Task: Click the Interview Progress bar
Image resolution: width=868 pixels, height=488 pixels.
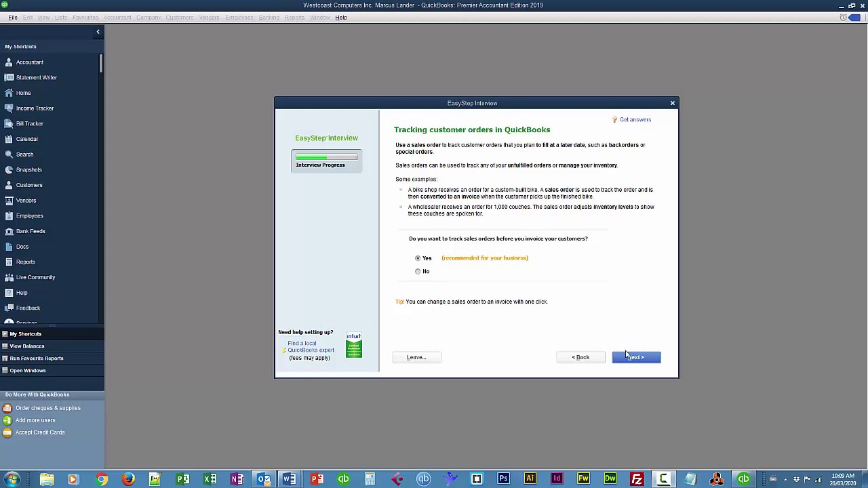Action: click(326, 157)
